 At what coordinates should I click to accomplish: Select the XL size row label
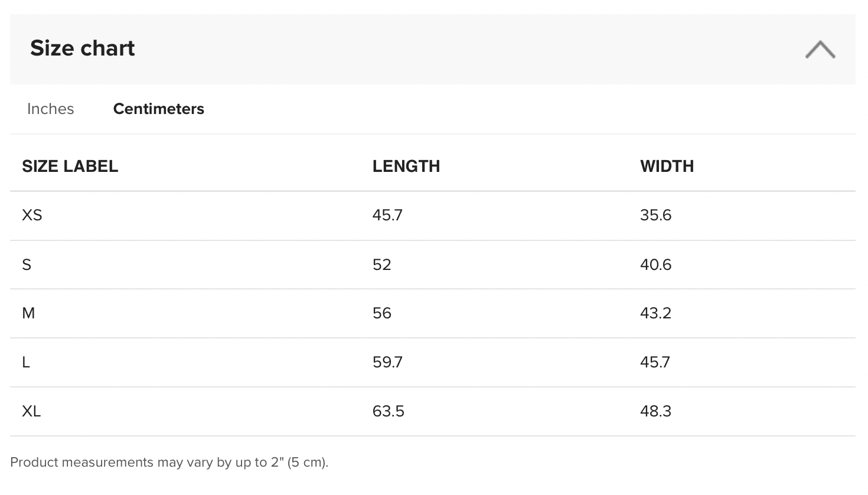(x=31, y=412)
